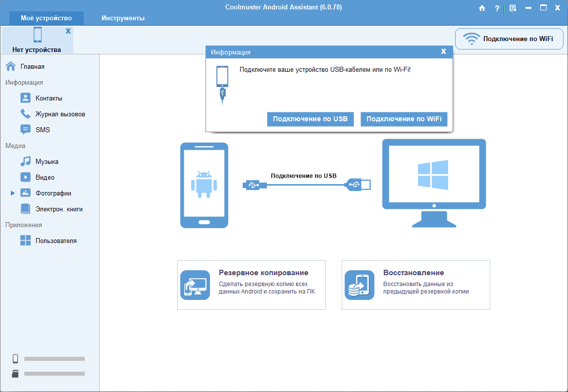Click the Музыка note icon

[25, 161]
